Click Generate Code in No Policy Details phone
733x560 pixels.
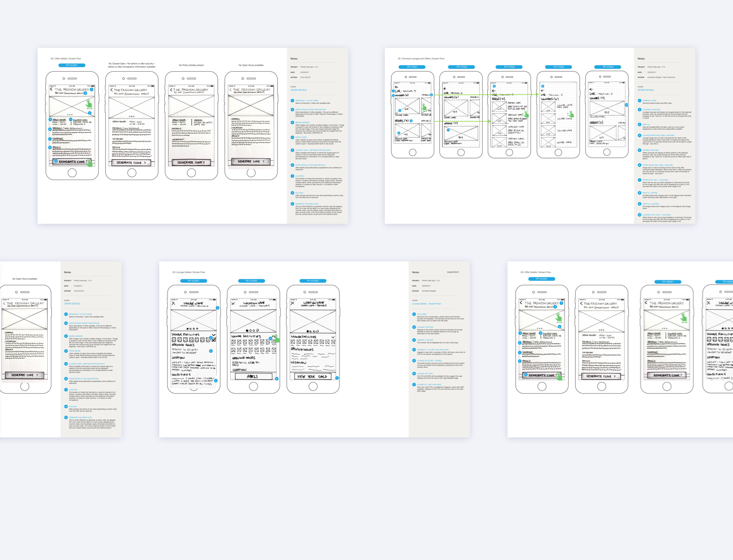point(191,162)
